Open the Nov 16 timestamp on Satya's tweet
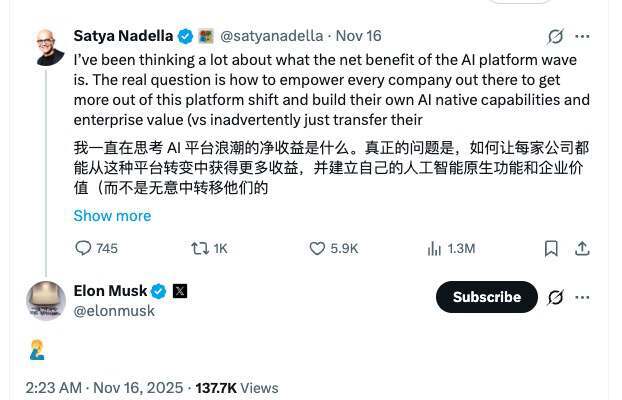622x400 pixels. tap(359, 35)
